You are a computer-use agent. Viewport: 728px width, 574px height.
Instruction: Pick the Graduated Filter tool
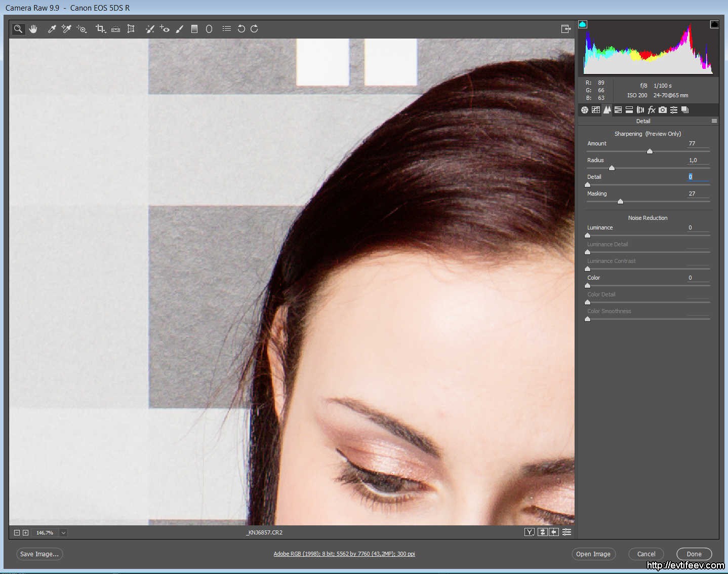click(x=194, y=29)
